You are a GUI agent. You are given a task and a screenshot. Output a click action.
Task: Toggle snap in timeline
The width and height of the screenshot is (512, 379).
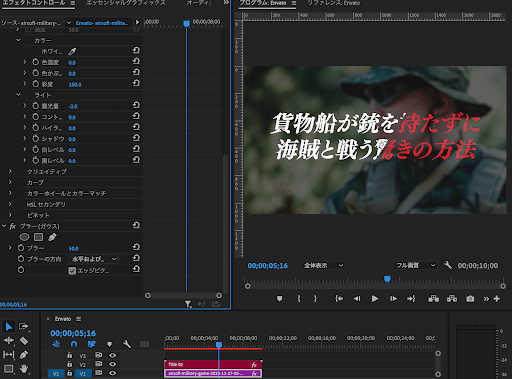click(74, 344)
